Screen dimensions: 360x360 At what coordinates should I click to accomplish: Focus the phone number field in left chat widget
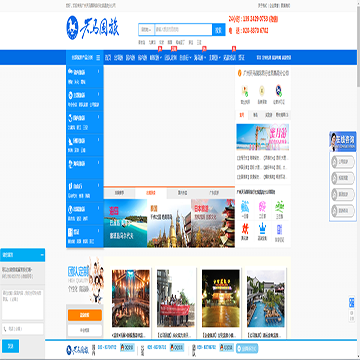(x=23, y=329)
